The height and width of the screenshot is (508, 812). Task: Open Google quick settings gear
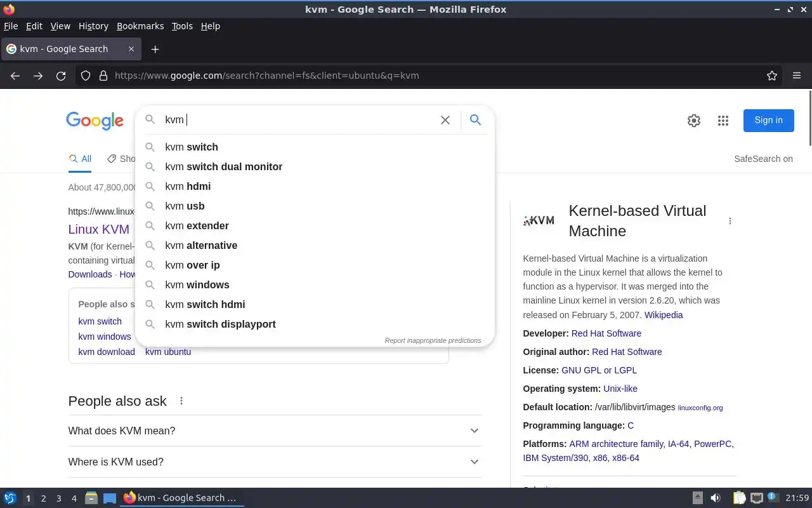click(694, 121)
